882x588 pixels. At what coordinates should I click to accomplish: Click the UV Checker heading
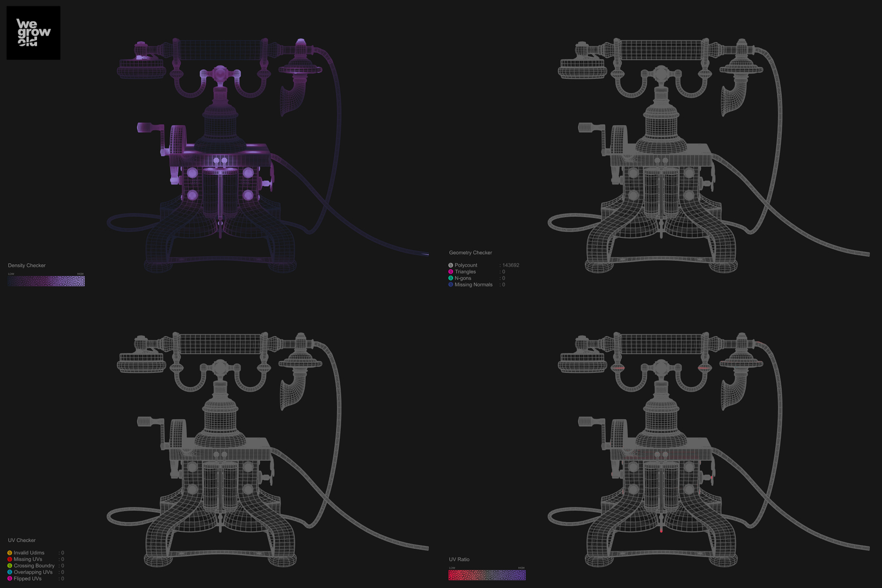22,541
